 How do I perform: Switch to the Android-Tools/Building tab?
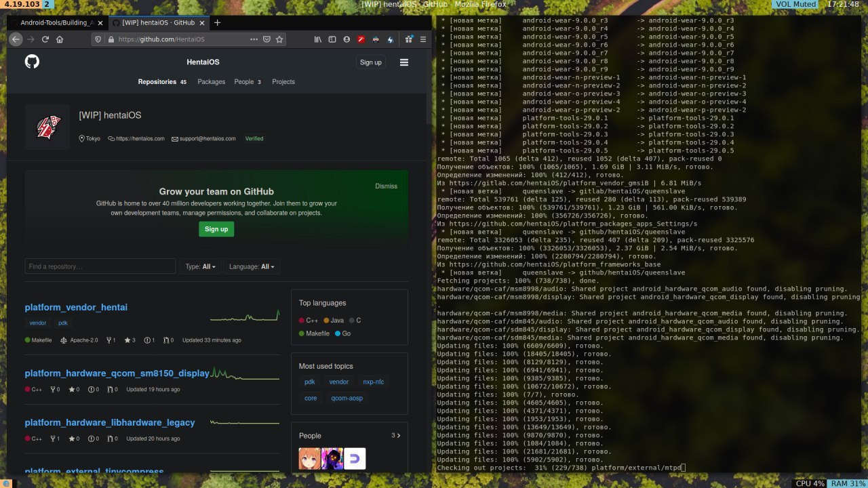(57, 22)
